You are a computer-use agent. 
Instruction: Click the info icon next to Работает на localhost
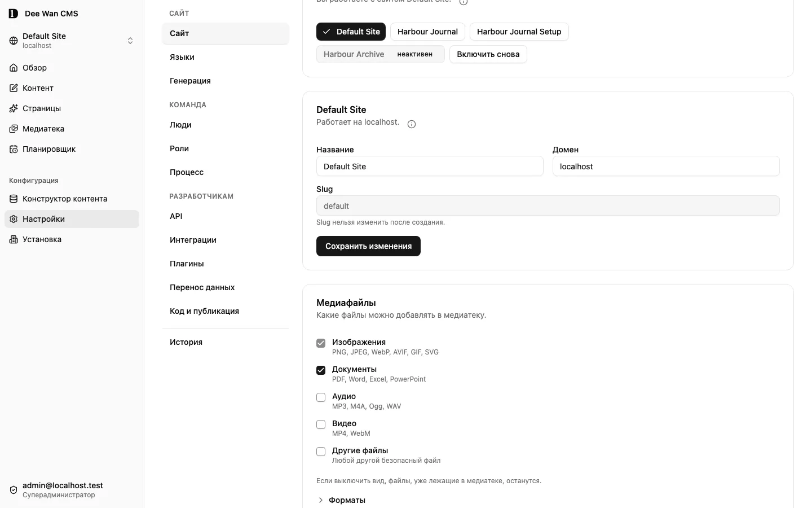pyautogui.click(x=412, y=124)
